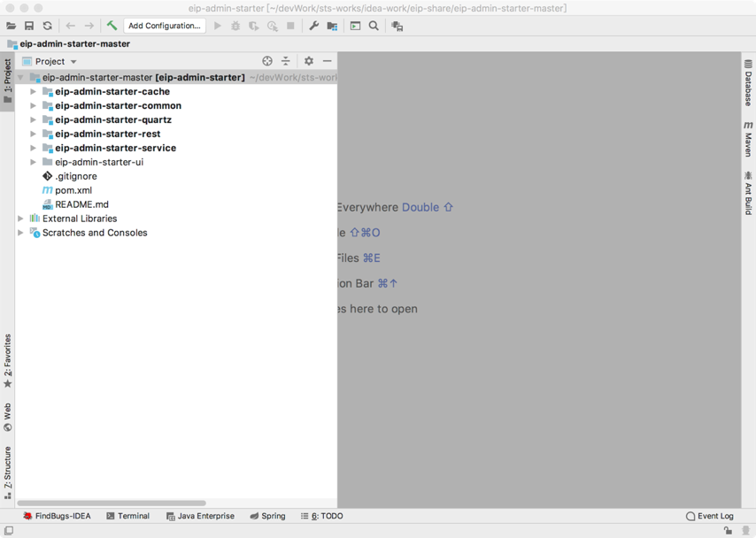Viewport: 756px width, 538px height.
Task: Select the .gitignore file
Action: click(x=76, y=176)
